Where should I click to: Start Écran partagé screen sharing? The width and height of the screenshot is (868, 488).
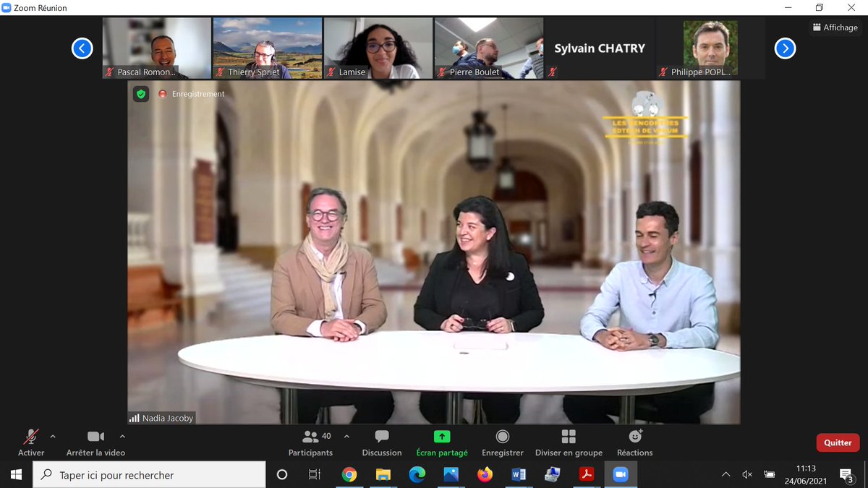(x=442, y=442)
